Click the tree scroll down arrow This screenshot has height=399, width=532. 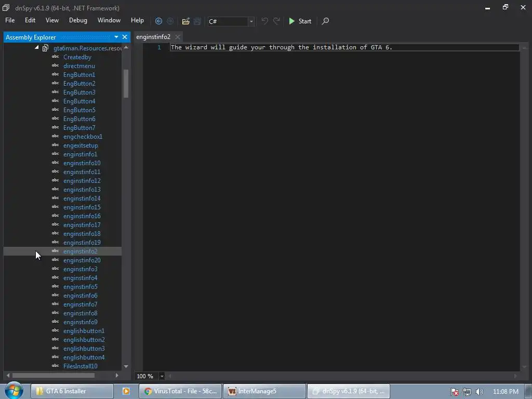click(126, 366)
